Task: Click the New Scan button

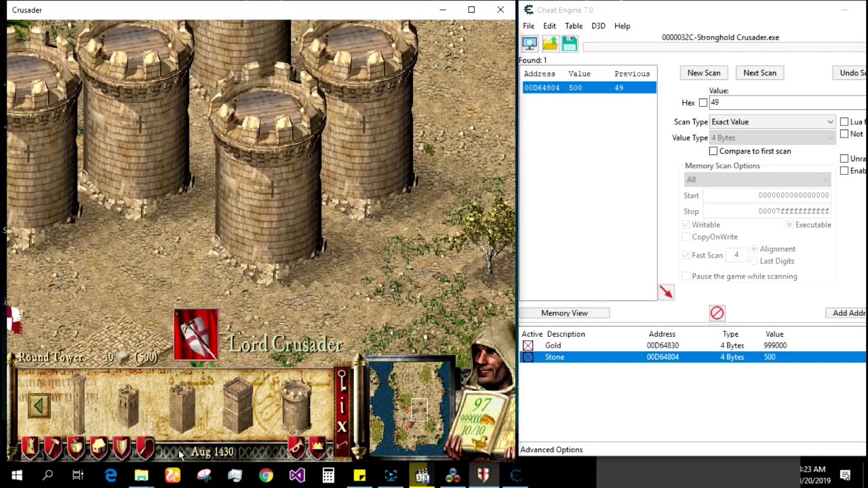Action: coord(704,73)
